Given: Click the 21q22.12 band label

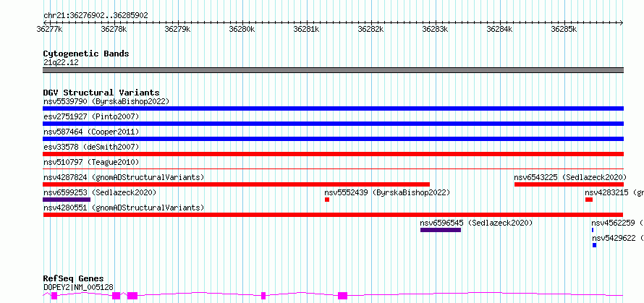Looking at the screenshot, I should pos(61,62).
